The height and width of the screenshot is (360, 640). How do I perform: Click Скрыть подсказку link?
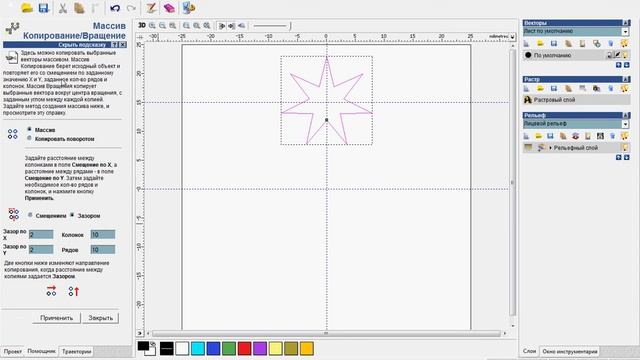(x=82, y=45)
